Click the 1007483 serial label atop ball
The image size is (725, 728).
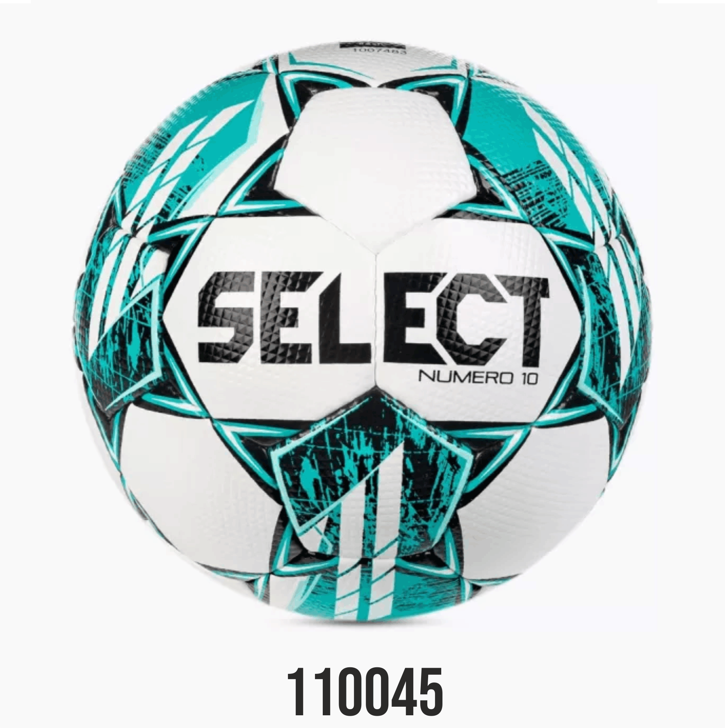pyautogui.click(x=370, y=52)
